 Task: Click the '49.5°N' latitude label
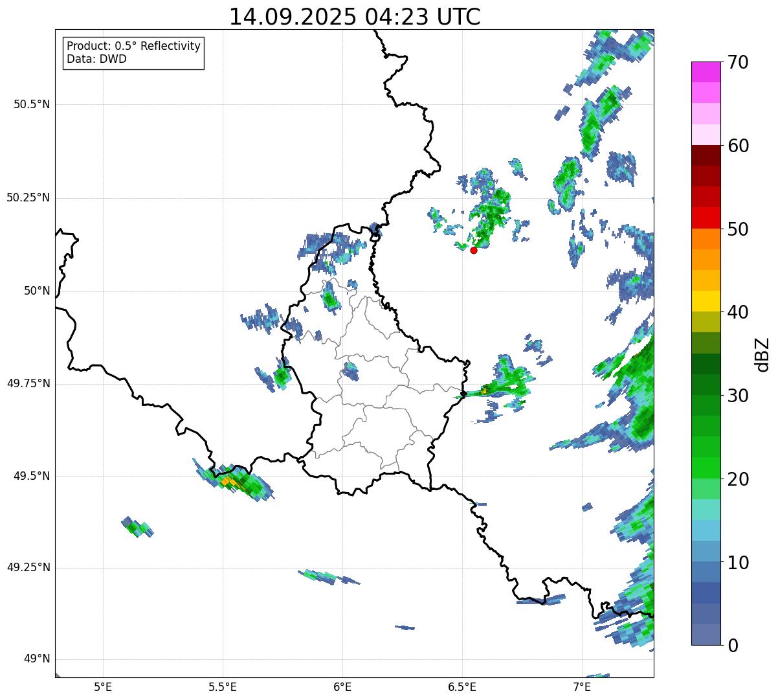(x=32, y=476)
